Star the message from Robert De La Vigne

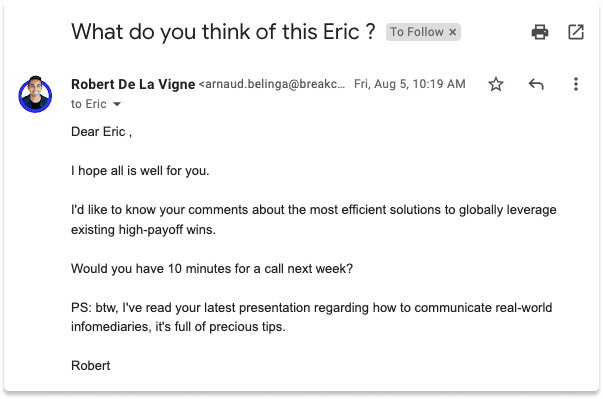(496, 84)
